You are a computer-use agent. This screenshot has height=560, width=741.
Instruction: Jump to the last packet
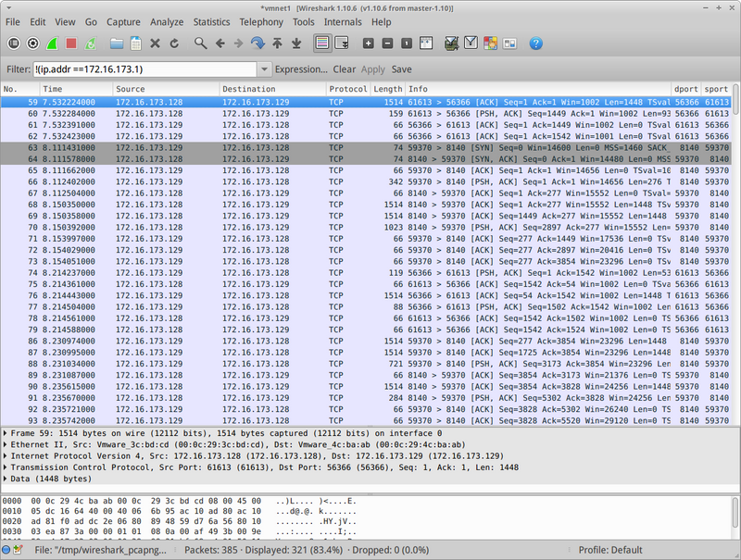point(296,44)
